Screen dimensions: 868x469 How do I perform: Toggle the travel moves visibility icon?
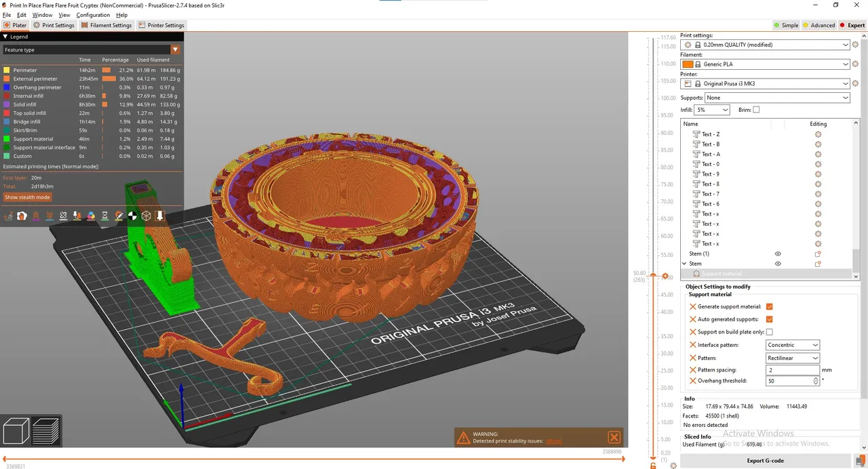8,216
